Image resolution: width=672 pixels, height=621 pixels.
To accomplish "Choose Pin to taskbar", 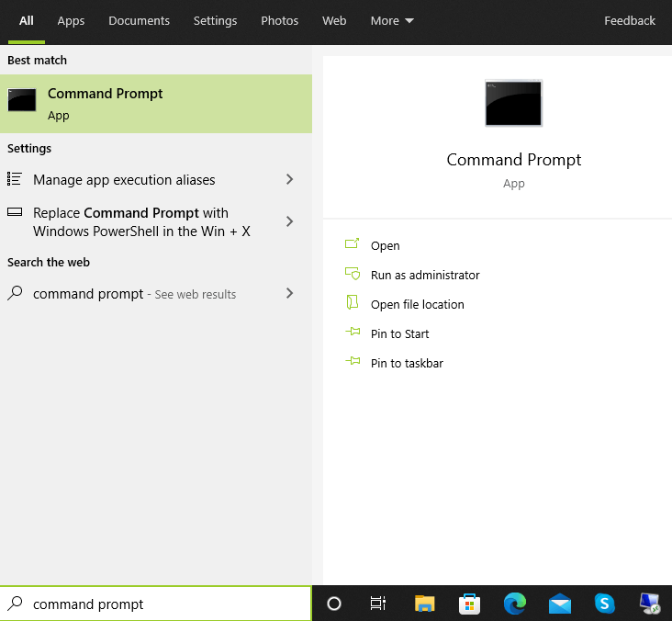I will 407,363.
